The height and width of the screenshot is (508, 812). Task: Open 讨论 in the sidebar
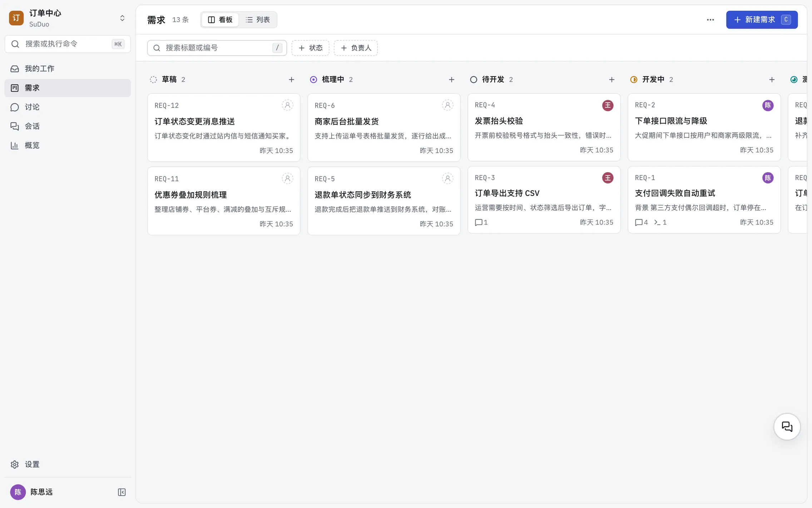click(68, 107)
